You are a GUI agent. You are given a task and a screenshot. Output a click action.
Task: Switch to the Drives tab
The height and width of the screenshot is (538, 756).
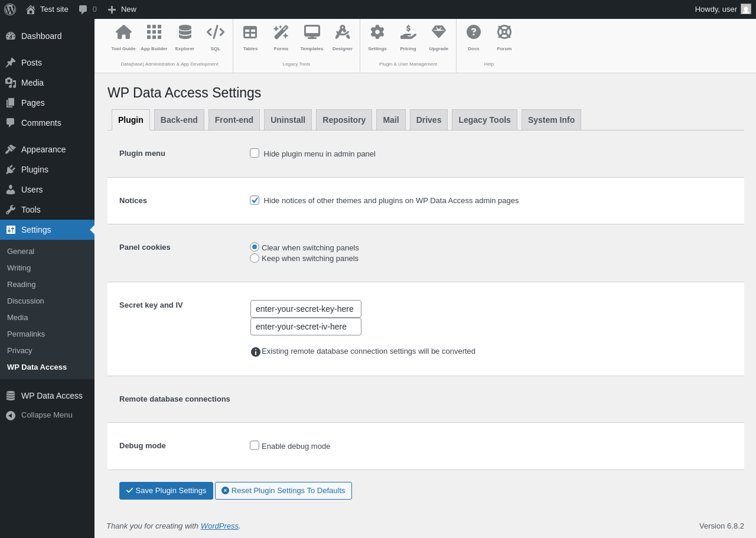[429, 120]
